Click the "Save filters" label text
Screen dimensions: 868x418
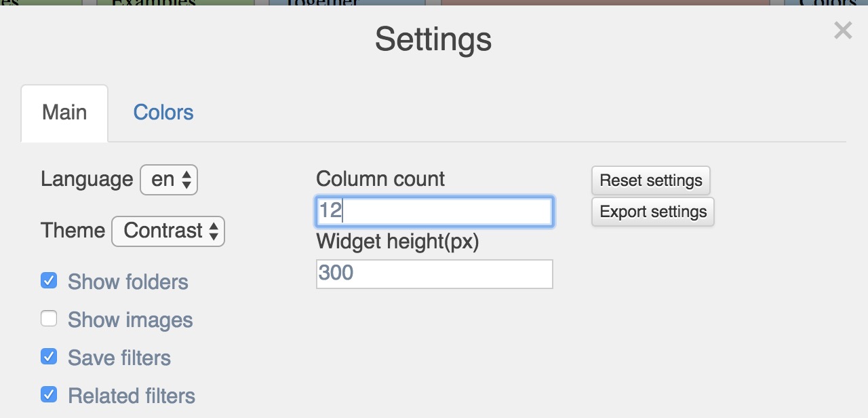[x=119, y=358]
